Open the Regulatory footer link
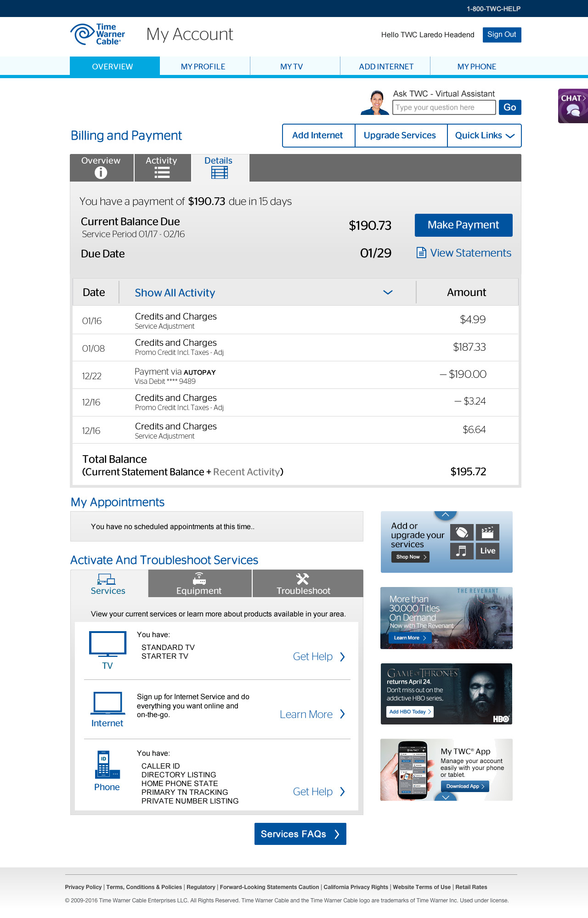Screen dimensions: 588x918 click(x=201, y=887)
